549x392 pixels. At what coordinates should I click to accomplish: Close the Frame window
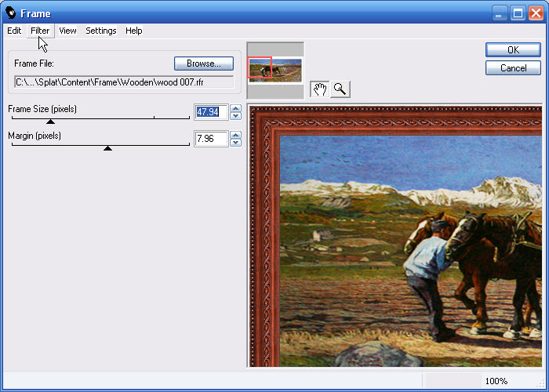[536, 13]
